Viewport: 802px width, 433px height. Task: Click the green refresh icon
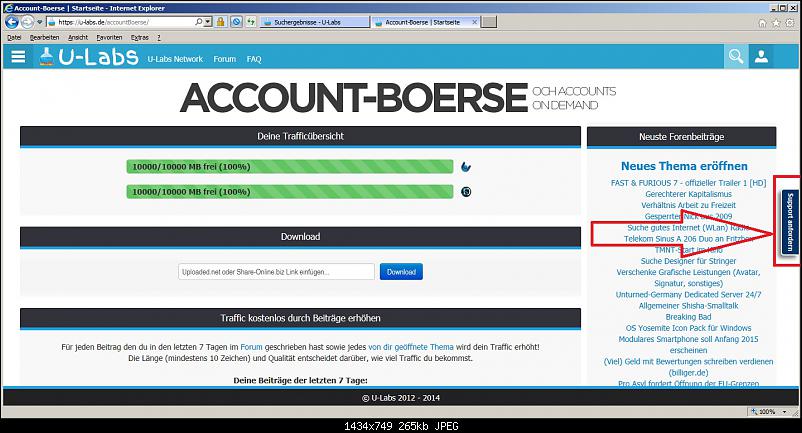[x=251, y=22]
